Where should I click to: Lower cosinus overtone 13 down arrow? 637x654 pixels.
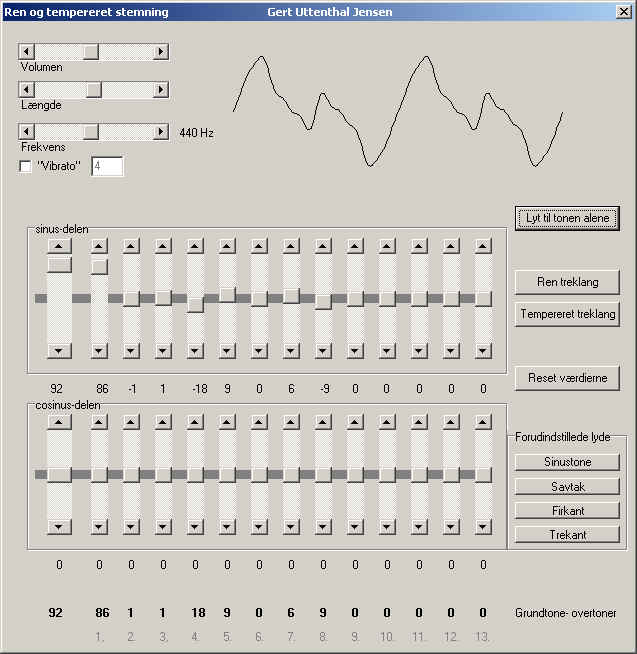(483, 527)
